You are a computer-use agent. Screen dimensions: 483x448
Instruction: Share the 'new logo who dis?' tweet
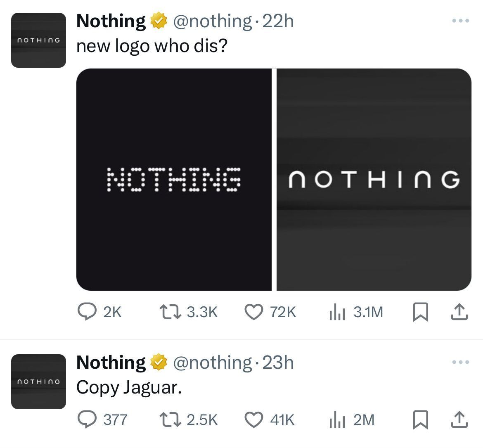tap(459, 313)
